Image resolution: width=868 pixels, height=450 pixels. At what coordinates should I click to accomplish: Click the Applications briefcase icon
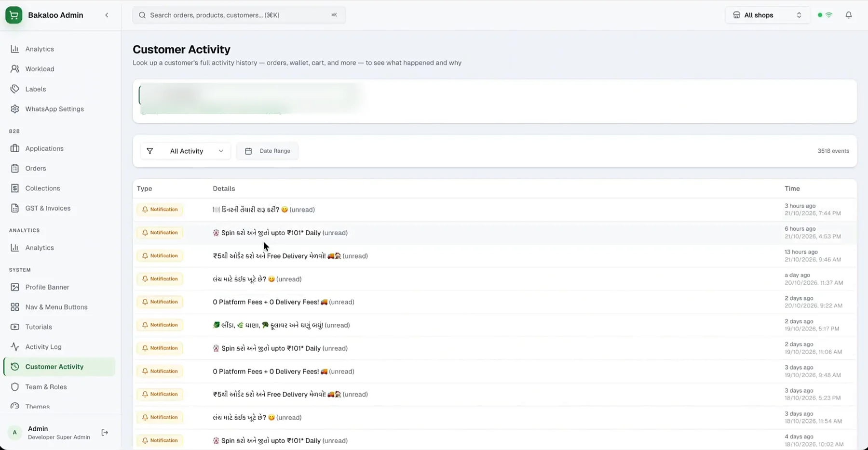click(x=15, y=148)
